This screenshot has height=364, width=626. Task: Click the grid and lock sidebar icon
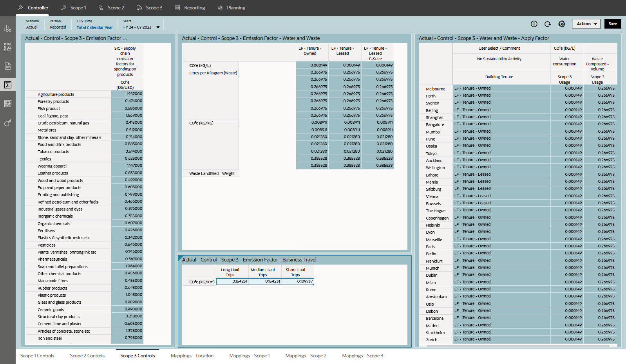point(8,47)
